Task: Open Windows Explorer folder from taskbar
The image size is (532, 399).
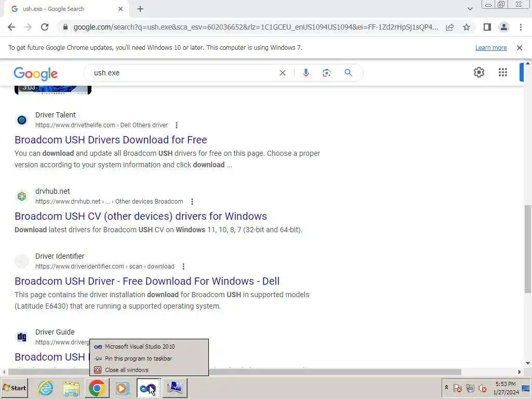Action: 71,388
